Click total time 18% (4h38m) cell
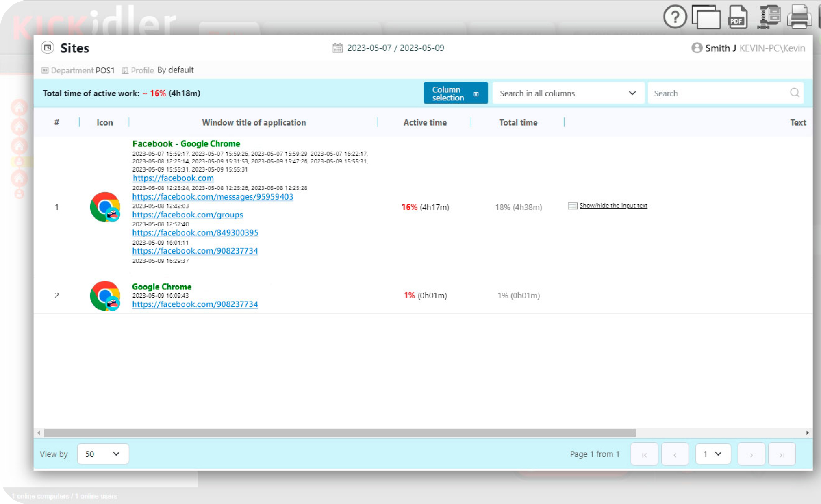The width and height of the screenshot is (821, 504). [519, 207]
